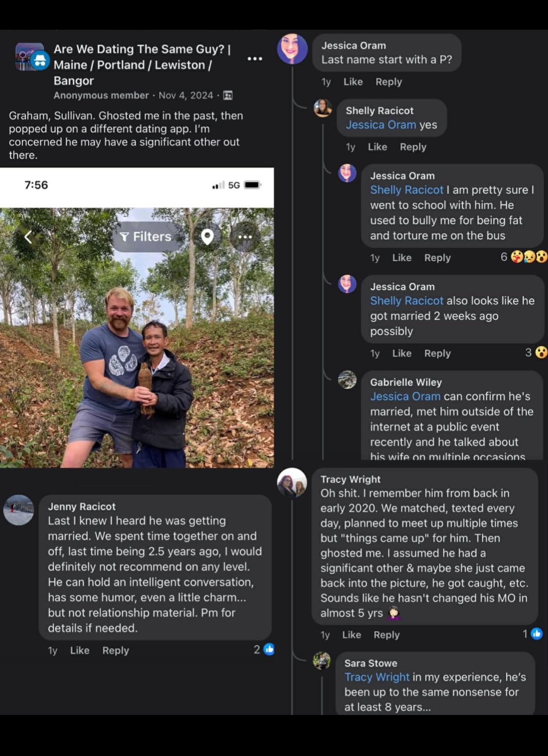Tap the back arrow on embedded photo
Viewport: 548px width, 756px height.
28,237
